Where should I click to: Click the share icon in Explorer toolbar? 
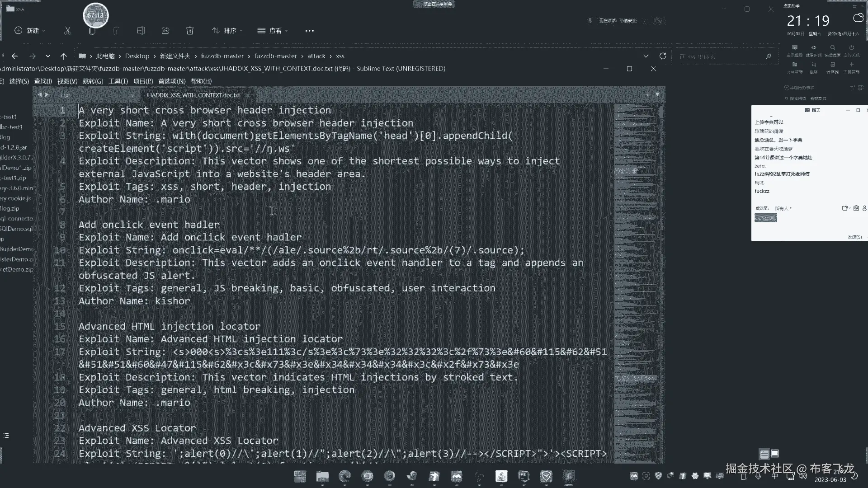click(x=165, y=31)
